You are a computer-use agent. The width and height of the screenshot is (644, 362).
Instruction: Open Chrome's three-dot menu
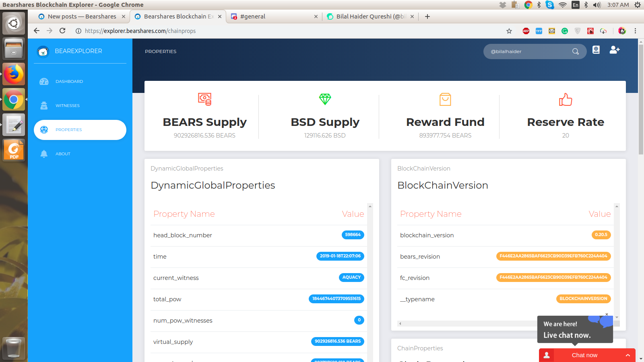636,31
